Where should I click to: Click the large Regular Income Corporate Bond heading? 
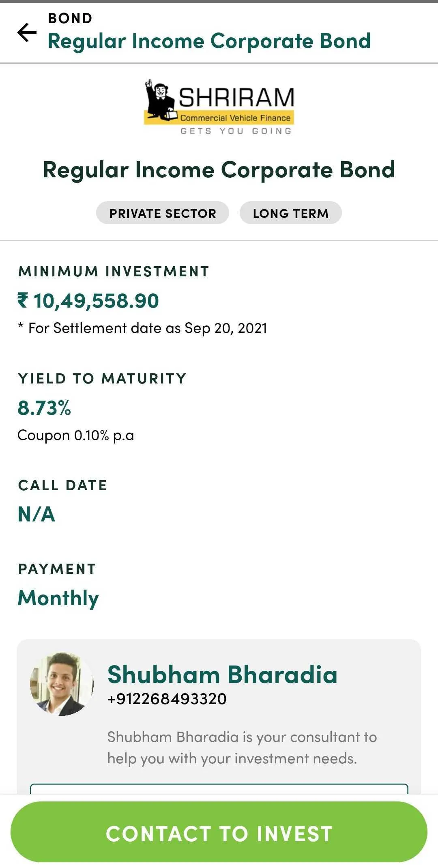pyautogui.click(x=219, y=170)
